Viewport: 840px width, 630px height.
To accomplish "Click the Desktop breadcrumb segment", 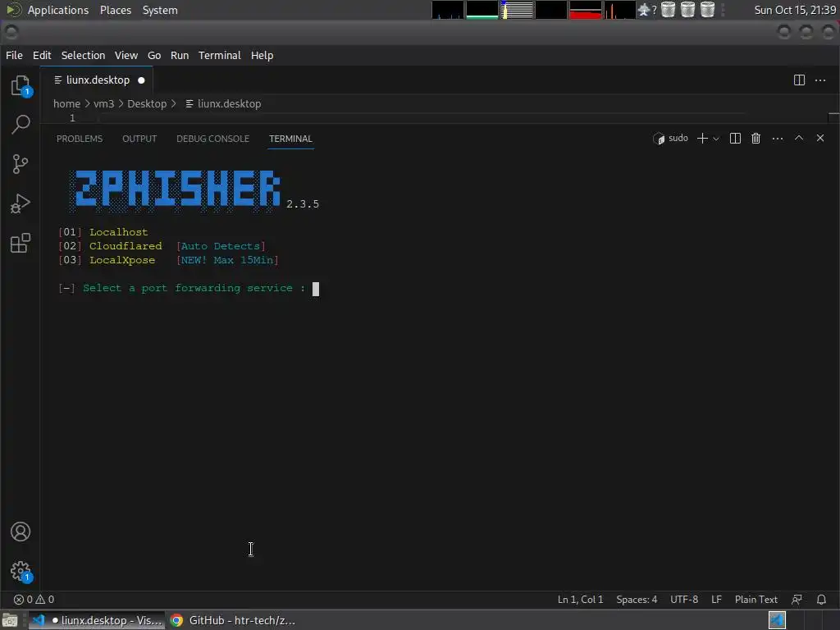I will click(x=147, y=104).
